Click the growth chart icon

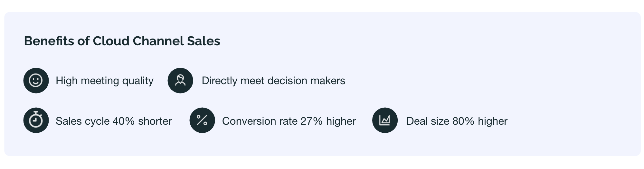pyautogui.click(x=385, y=120)
